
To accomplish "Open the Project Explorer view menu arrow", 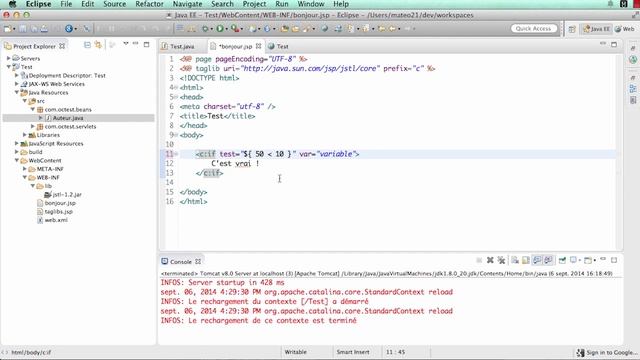I will point(126,44).
